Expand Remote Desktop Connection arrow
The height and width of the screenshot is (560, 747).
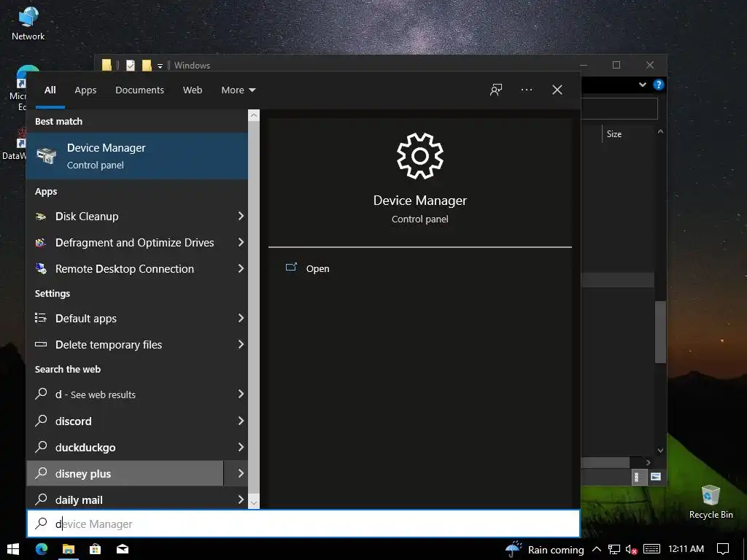click(241, 268)
